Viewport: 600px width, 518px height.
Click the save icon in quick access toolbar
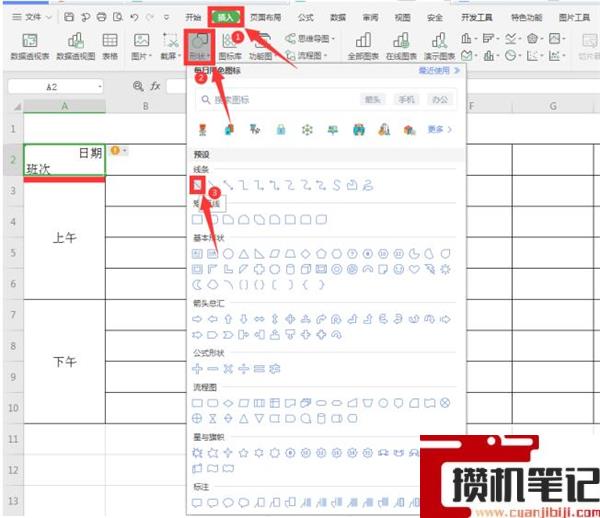pos(69,17)
